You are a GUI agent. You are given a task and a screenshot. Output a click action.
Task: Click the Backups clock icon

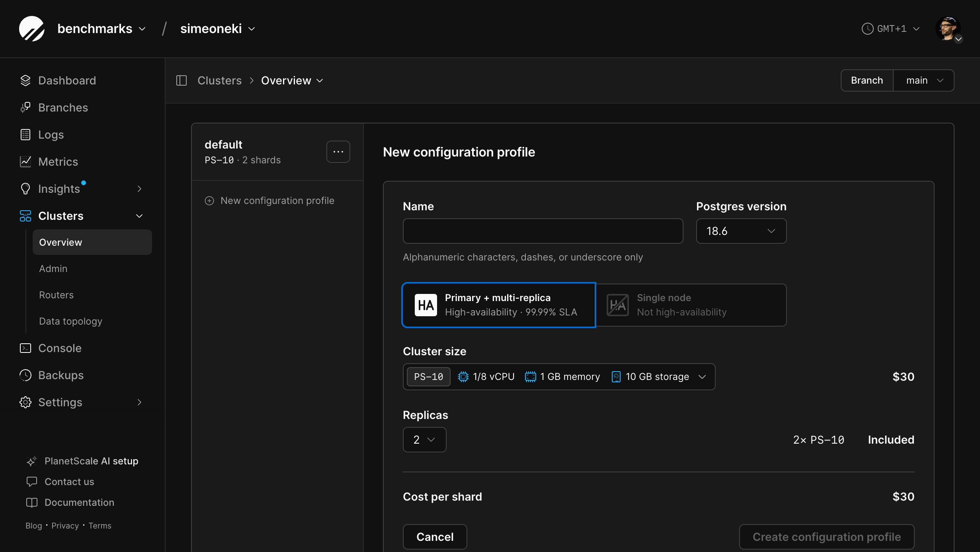(25, 375)
